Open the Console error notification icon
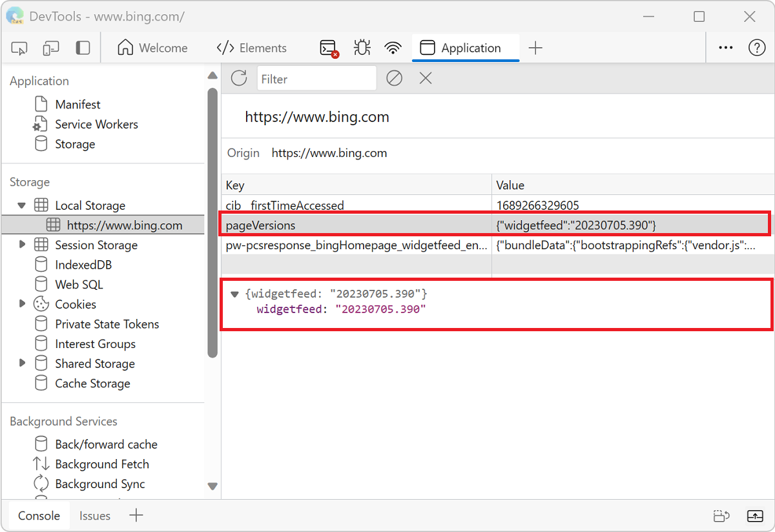Image resolution: width=775 pixels, height=532 pixels. [327, 48]
